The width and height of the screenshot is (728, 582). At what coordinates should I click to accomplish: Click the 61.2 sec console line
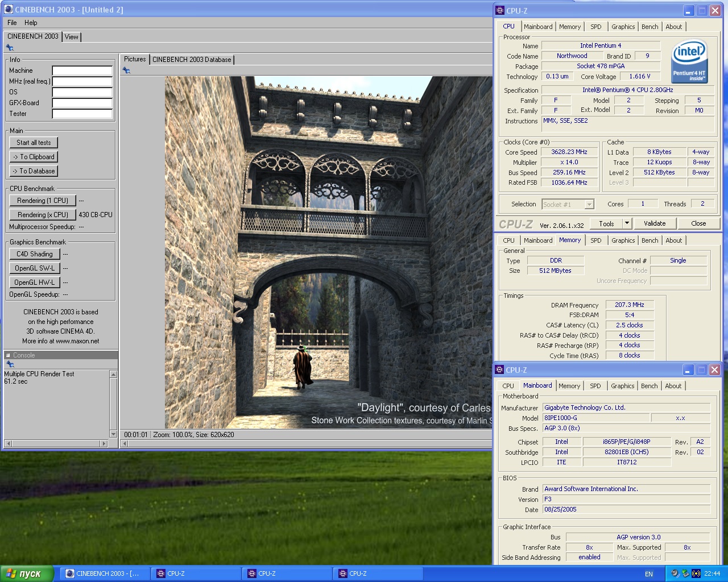point(16,382)
